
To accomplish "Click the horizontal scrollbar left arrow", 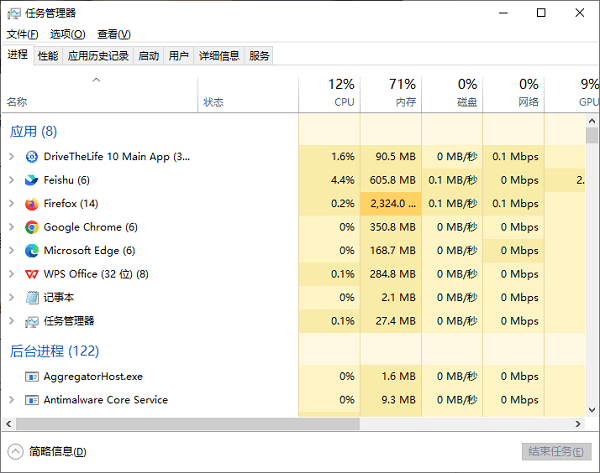I will (x=9, y=424).
